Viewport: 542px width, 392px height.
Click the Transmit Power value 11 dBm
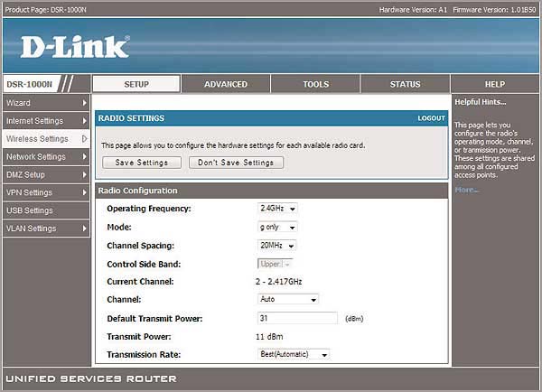click(269, 337)
